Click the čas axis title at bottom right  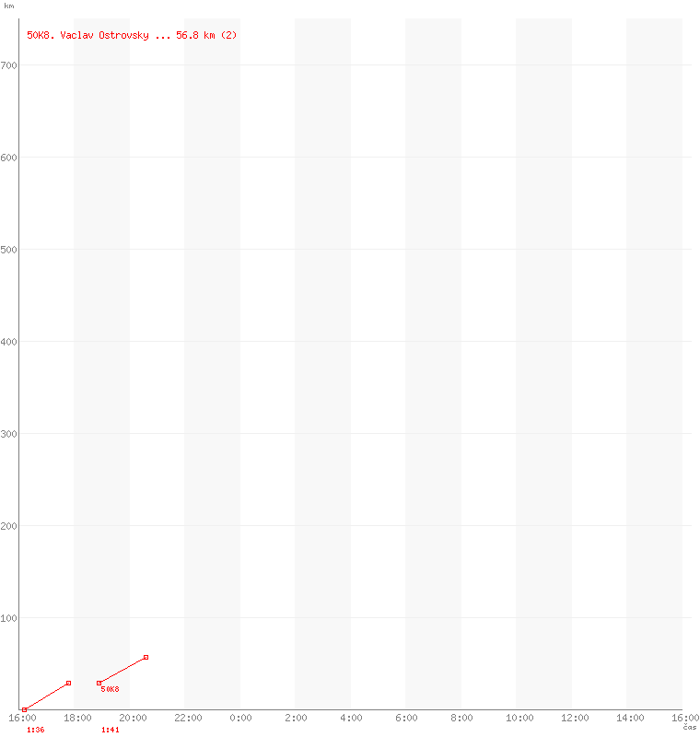pyautogui.click(x=690, y=727)
